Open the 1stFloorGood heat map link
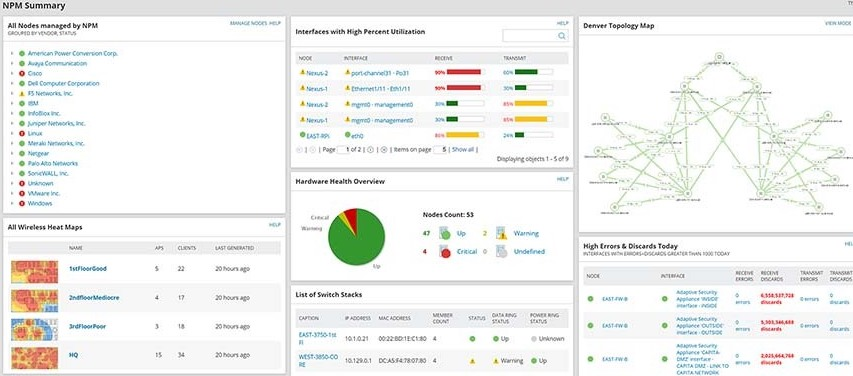This screenshot has height=376, width=853. coord(88,269)
